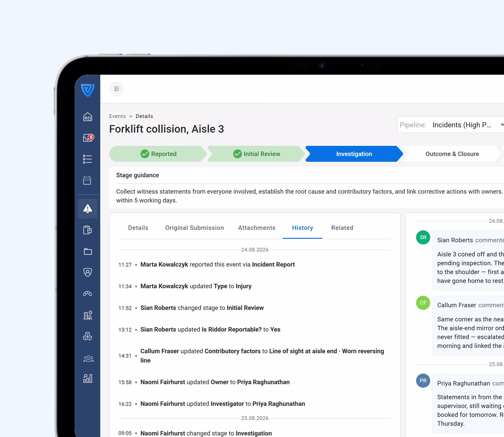Select the Outcome & Closure stage
Screen dimensions: 504x437
tap(452, 154)
